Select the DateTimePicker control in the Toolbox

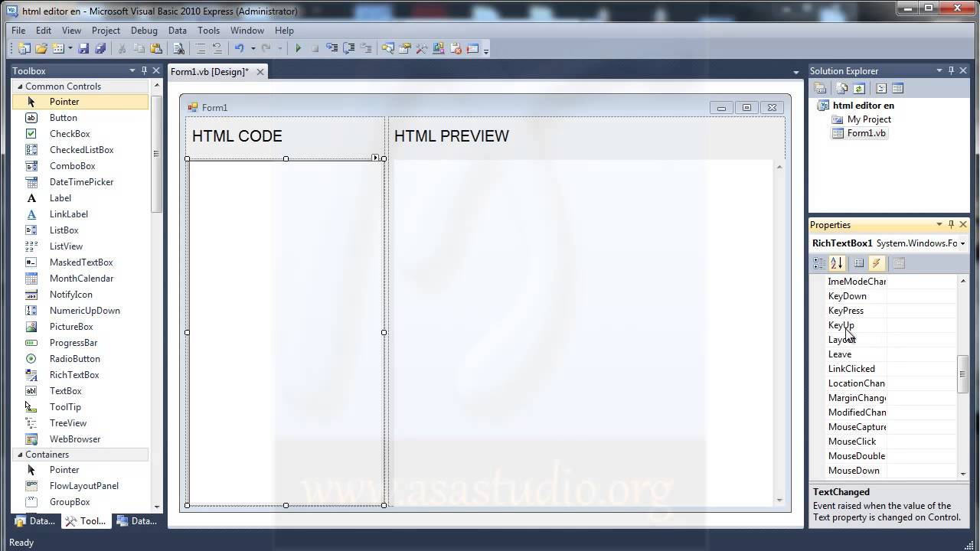pyautogui.click(x=80, y=182)
